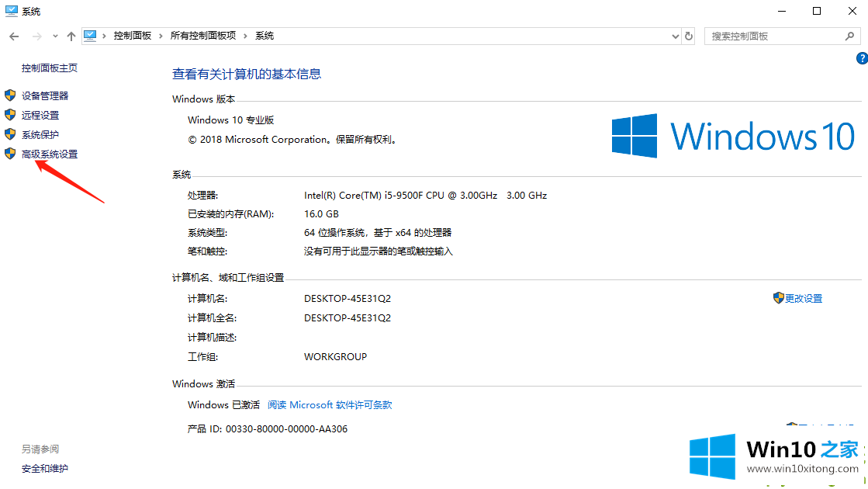868x489 pixels.
Task: Expand chevron before 控制面板 breadcrumb
Action: tap(104, 36)
